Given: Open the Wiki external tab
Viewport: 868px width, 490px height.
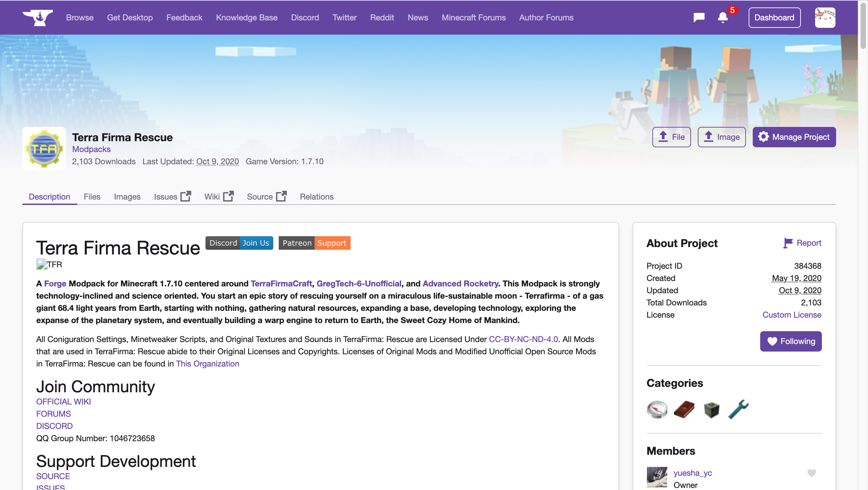Looking at the screenshot, I should (x=219, y=197).
